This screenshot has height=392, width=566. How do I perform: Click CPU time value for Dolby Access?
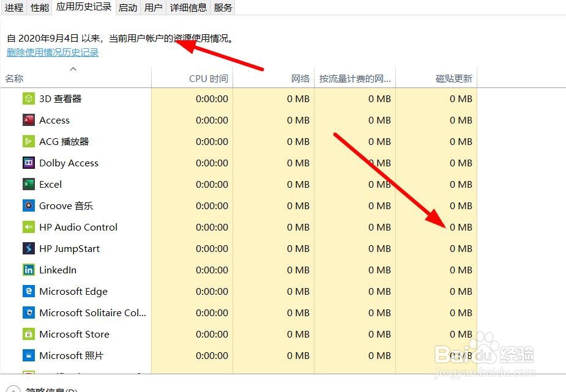[x=212, y=163]
